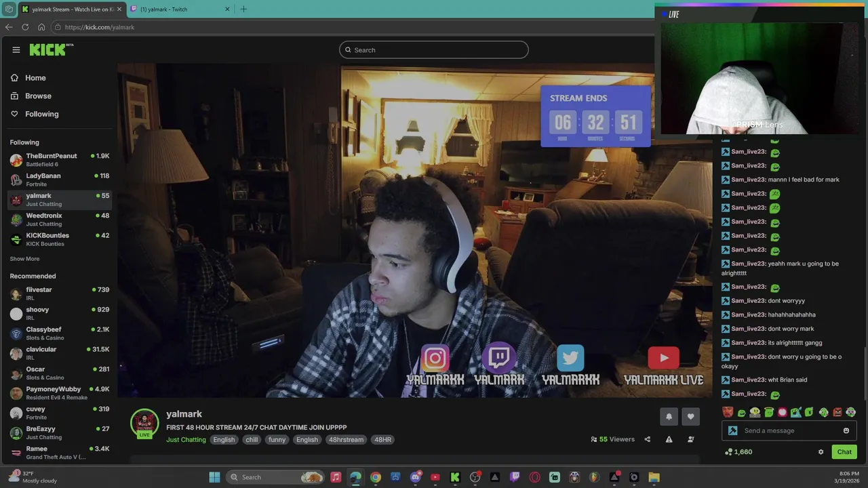Click Sam_live23 username on 'wht Brian said'
This screenshot has width=868, height=488.
[748, 380]
